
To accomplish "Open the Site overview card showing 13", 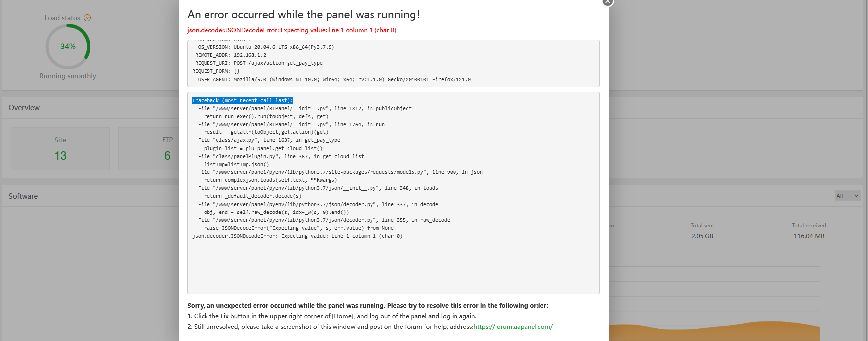I will point(60,149).
